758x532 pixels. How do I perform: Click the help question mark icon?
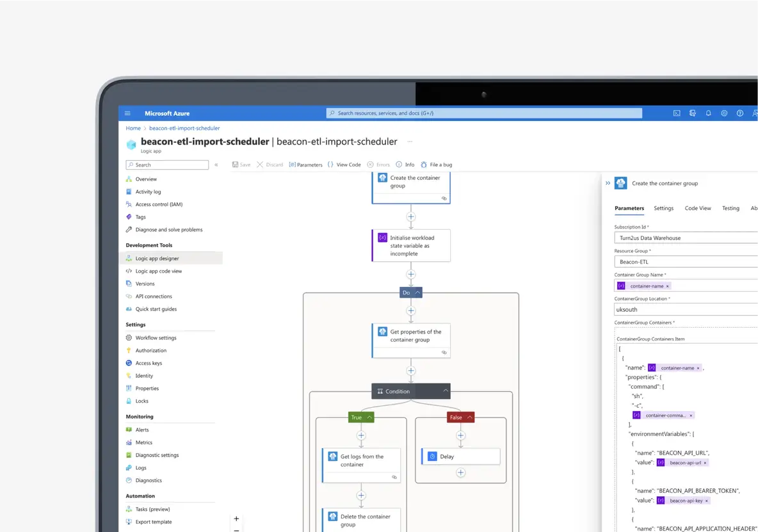(x=740, y=113)
